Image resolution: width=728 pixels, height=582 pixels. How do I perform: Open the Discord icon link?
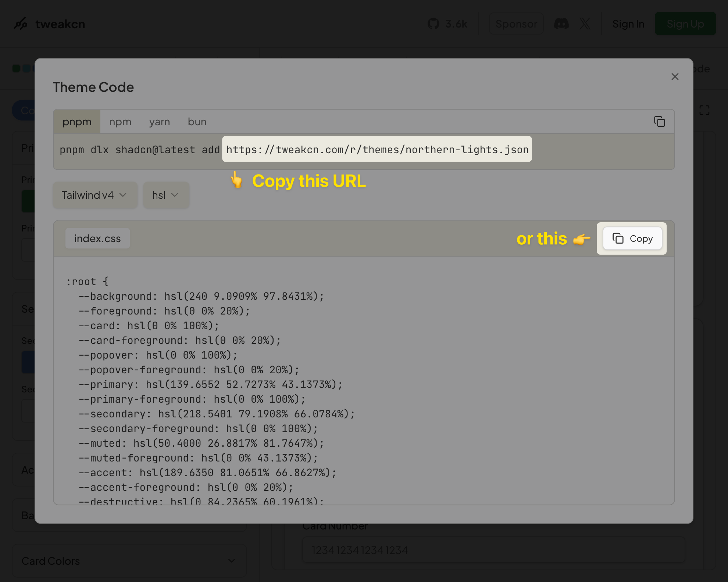[561, 24]
